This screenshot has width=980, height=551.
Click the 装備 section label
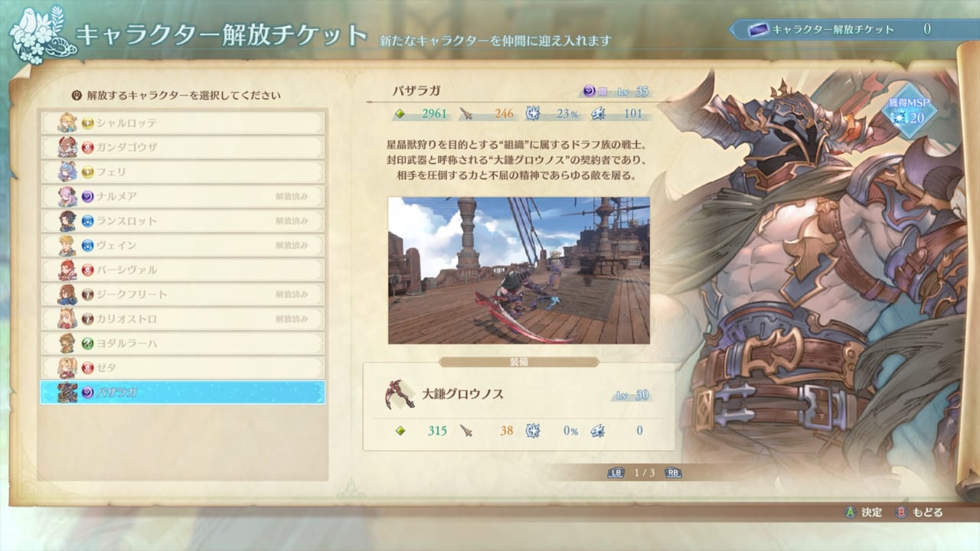[519, 362]
